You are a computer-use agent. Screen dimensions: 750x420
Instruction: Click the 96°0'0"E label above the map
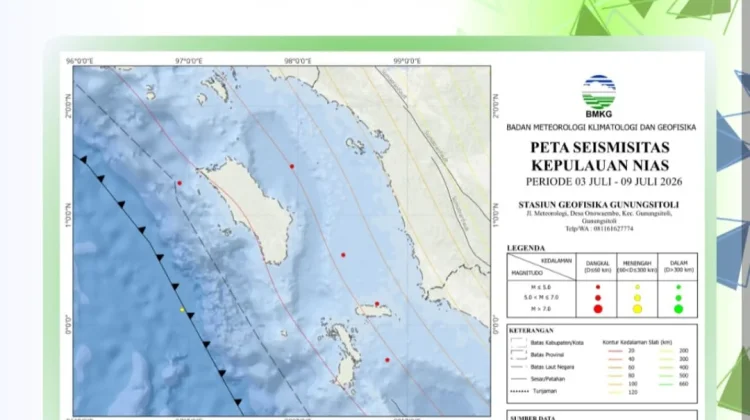pos(79,61)
